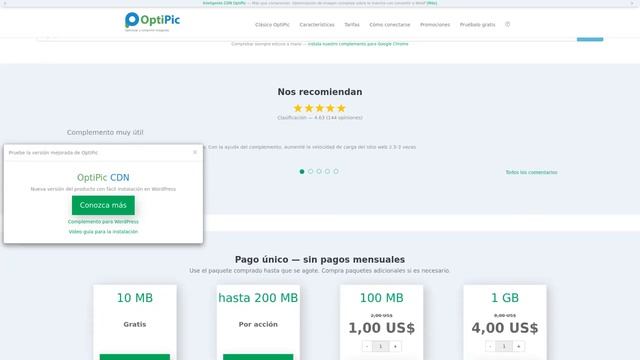Viewport: 640px width, 360px height.
Task: Click the Conozca más button
Action: pyautogui.click(x=103, y=205)
